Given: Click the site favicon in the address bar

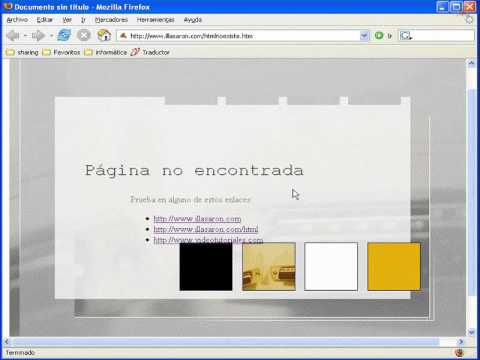Looking at the screenshot, I should point(123,35).
